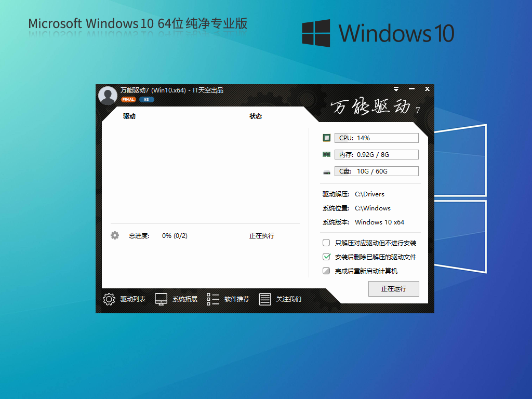Click the C disk drive icon
This screenshot has height=399, width=532.
coord(326,172)
